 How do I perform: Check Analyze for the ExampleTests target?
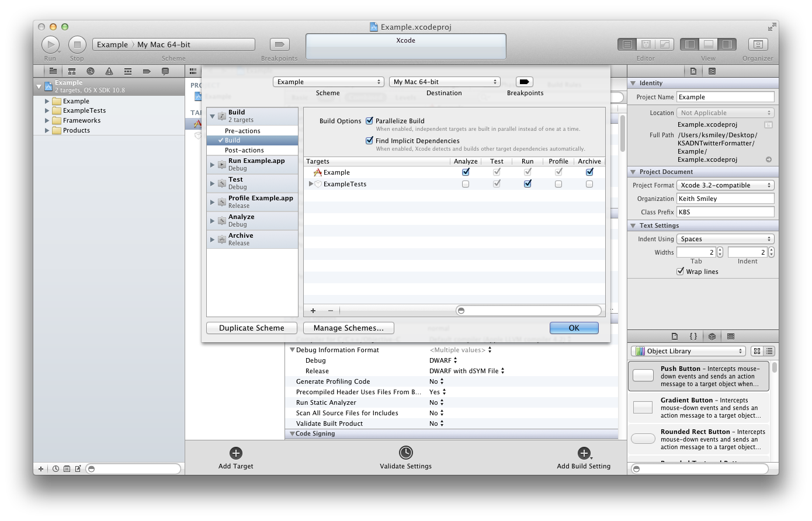[x=466, y=184]
